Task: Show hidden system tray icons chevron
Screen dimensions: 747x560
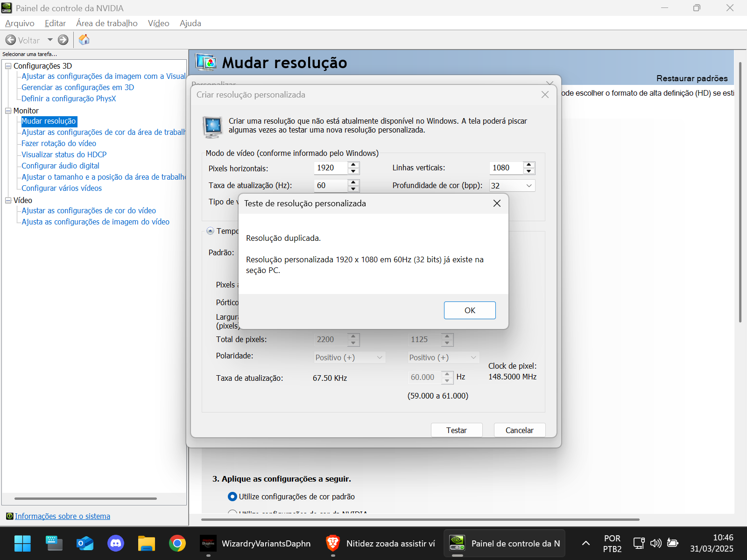Action: (585, 543)
